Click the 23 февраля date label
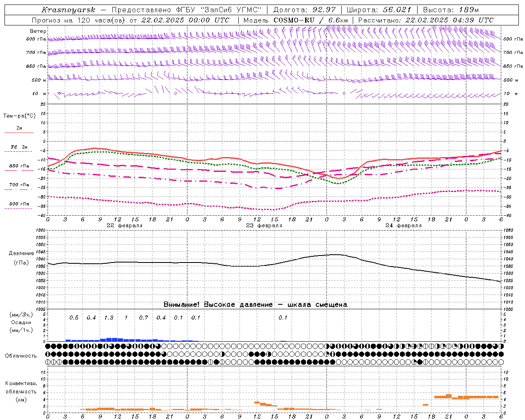The image size is (525, 420). click(264, 226)
